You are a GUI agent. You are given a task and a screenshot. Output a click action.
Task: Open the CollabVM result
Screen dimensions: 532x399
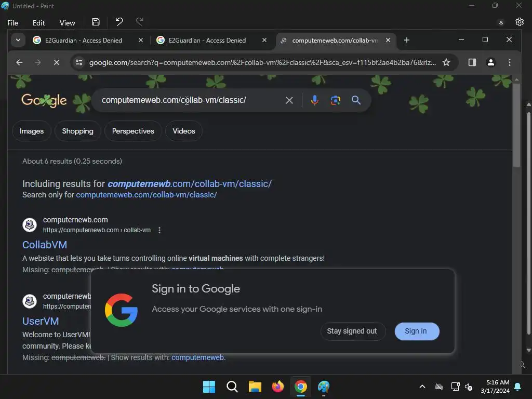click(45, 245)
